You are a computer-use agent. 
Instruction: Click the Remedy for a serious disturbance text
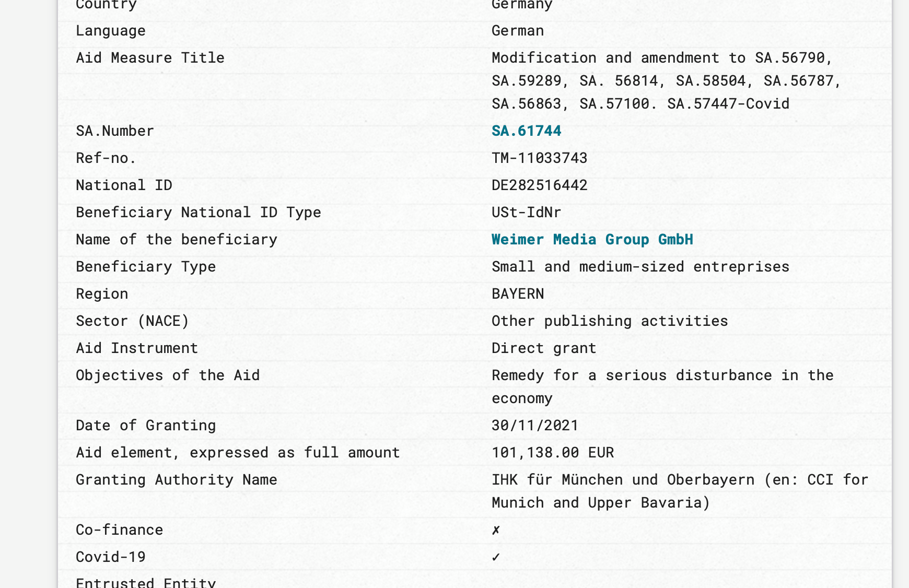pyautogui.click(x=662, y=375)
